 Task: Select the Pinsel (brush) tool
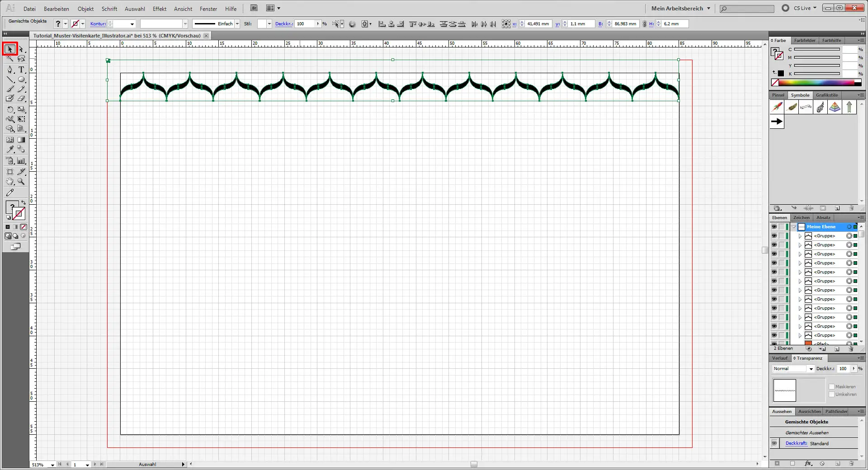pos(10,89)
